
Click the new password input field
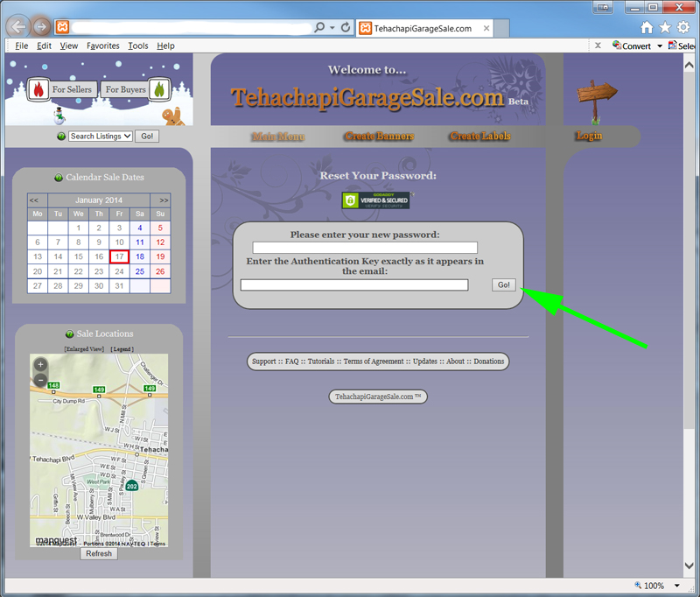[x=365, y=248]
